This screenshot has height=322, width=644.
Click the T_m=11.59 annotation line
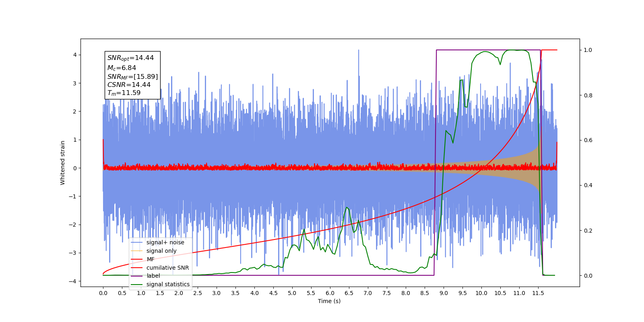point(124,93)
